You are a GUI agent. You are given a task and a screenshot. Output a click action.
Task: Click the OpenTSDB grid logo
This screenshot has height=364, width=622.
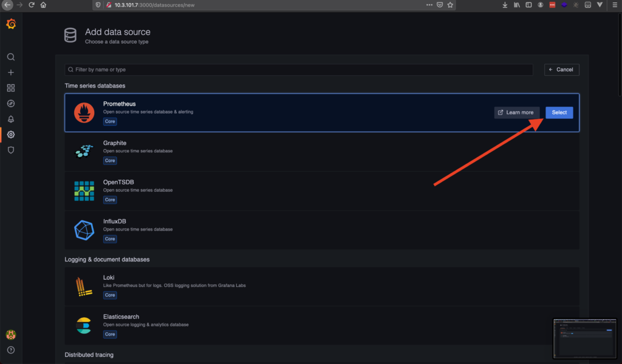(84, 191)
